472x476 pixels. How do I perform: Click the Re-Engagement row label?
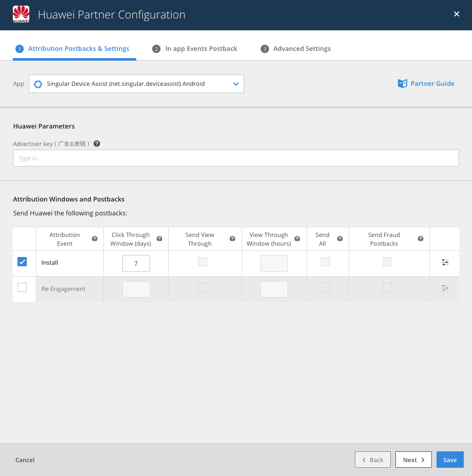pos(63,289)
